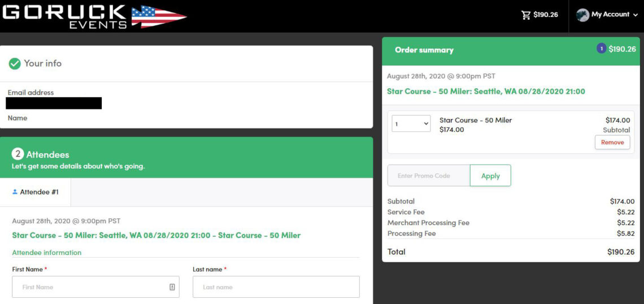Viewport: 644px width, 304px height.
Task: Click the August 28th date under Attendee #1
Action: (66, 221)
